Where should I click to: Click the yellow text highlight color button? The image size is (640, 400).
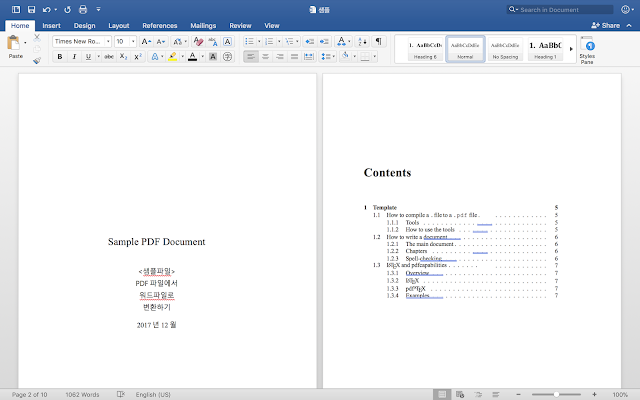click(x=173, y=57)
